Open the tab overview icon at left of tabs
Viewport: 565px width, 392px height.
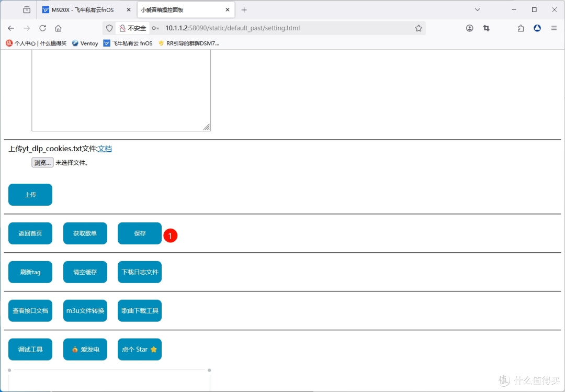point(27,10)
